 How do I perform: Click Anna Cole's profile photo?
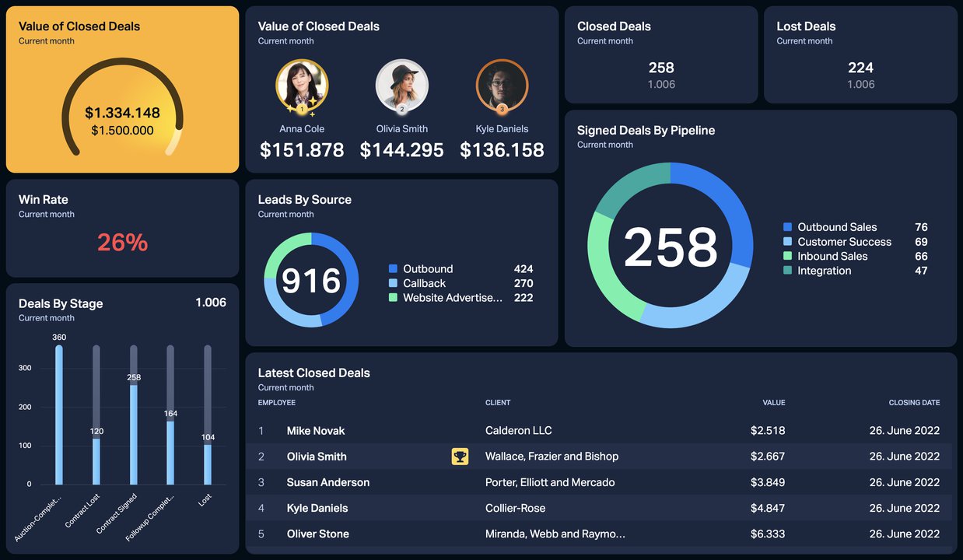tap(302, 86)
